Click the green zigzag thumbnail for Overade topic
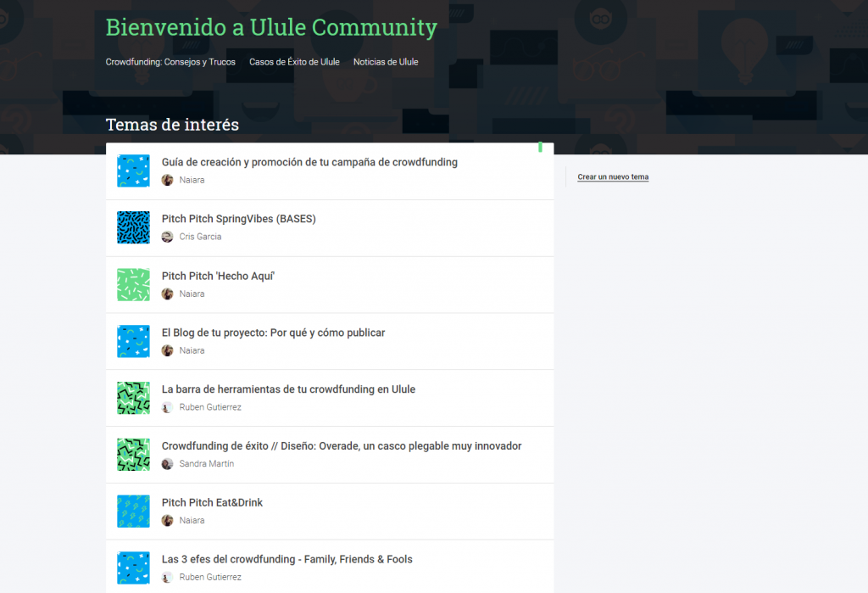This screenshot has width=868, height=593. click(x=133, y=454)
